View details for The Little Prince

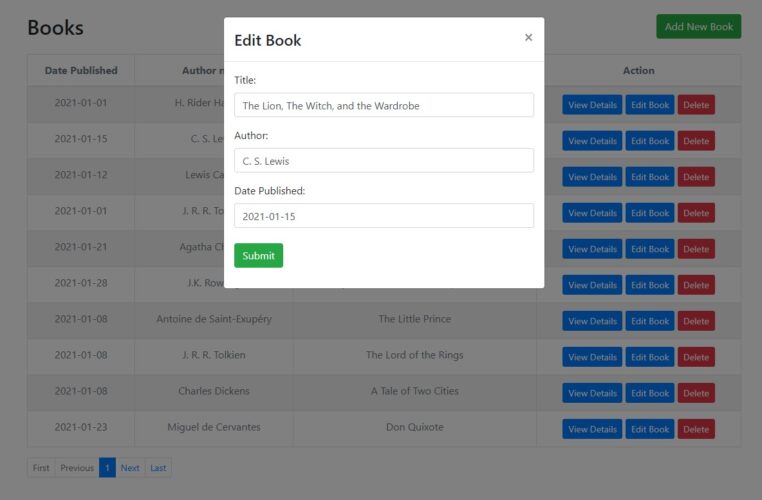click(x=592, y=321)
